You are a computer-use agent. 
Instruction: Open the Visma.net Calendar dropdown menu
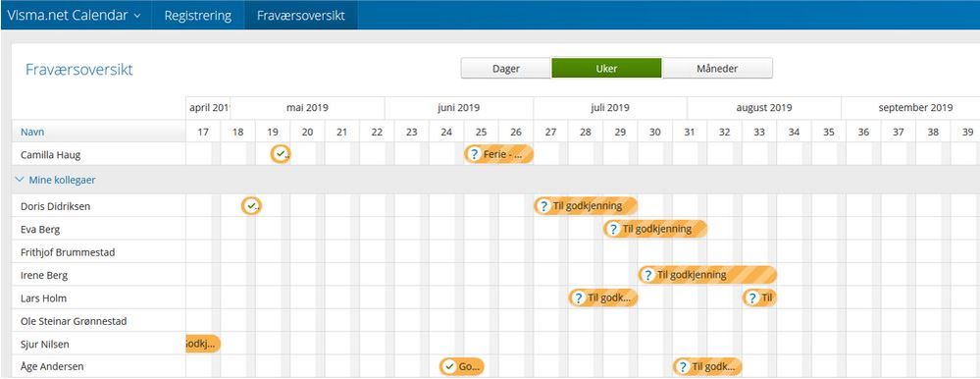[75, 15]
